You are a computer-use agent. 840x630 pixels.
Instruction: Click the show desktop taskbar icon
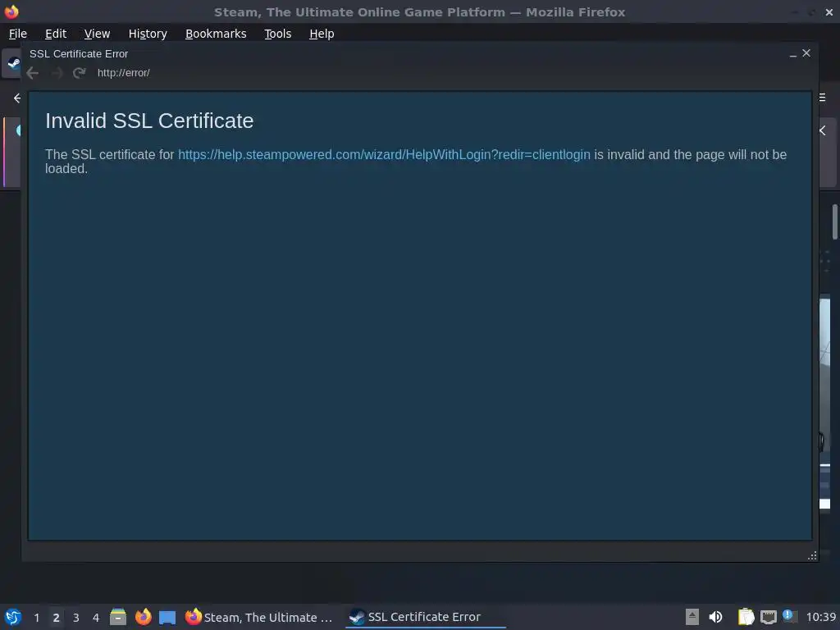click(167, 617)
